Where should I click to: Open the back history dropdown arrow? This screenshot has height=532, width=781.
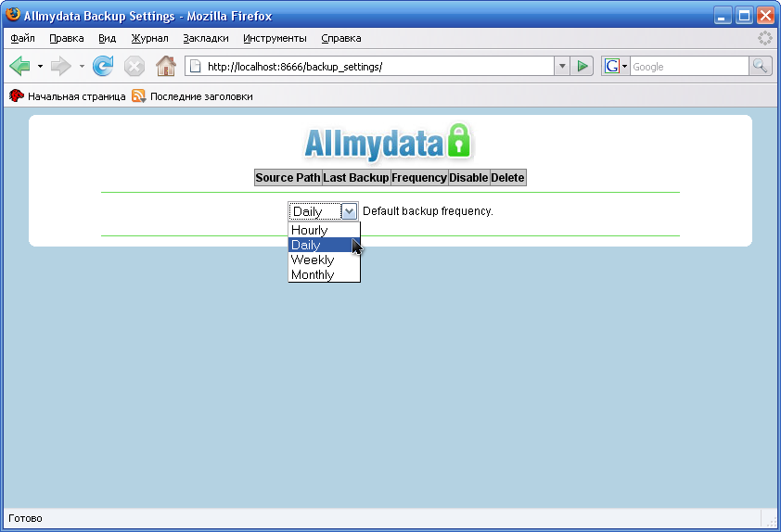(x=40, y=66)
